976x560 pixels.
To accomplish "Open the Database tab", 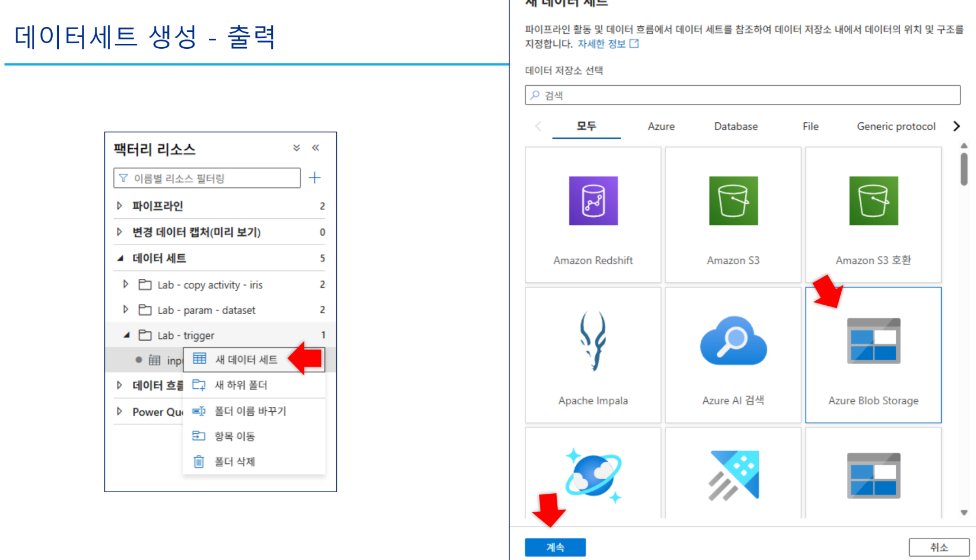I will [736, 126].
